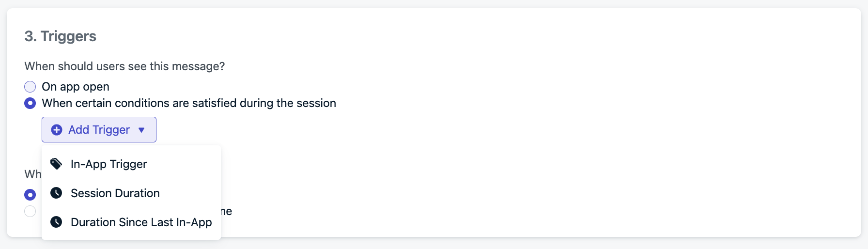Select the "On app open" radio button
Screen dimensions: 868x249
30,87
